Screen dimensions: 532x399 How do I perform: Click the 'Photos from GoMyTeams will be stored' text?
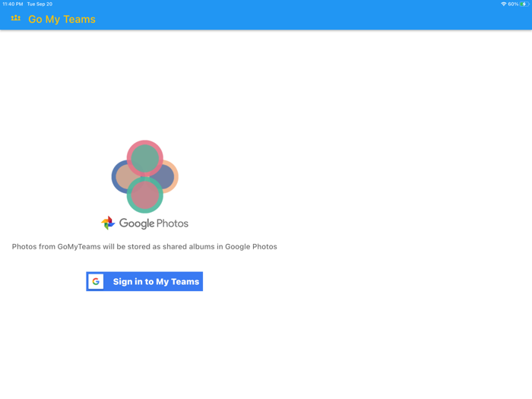(x=144, y=247)
